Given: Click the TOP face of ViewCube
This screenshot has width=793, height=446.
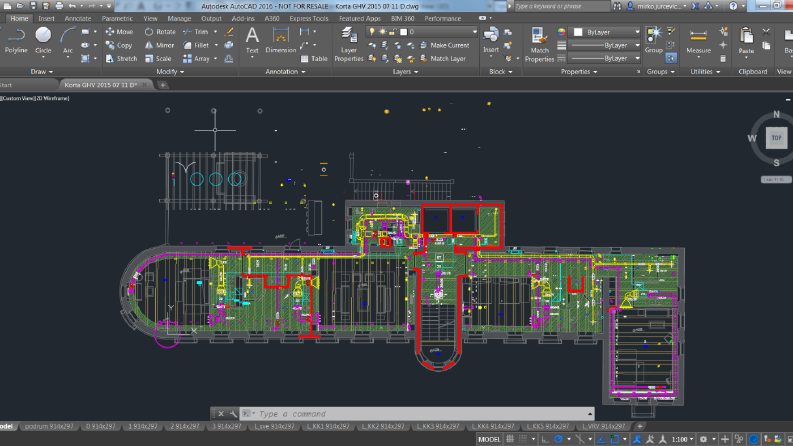Looking at the screenshot, I should pos(776,138).
